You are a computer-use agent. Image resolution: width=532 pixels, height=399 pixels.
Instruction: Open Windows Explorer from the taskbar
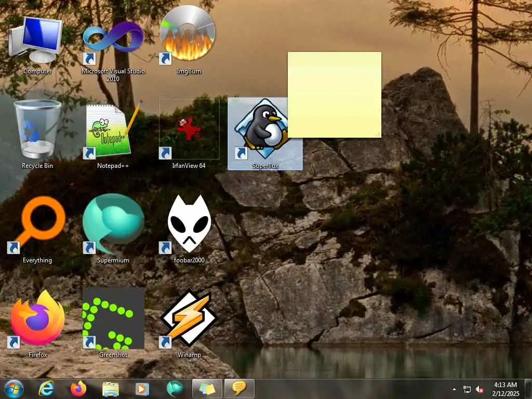click(110, 389)
